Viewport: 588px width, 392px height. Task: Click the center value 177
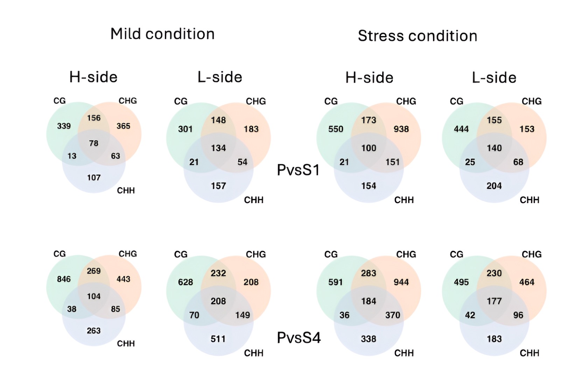pyautogui.click(x=494, y=301)
